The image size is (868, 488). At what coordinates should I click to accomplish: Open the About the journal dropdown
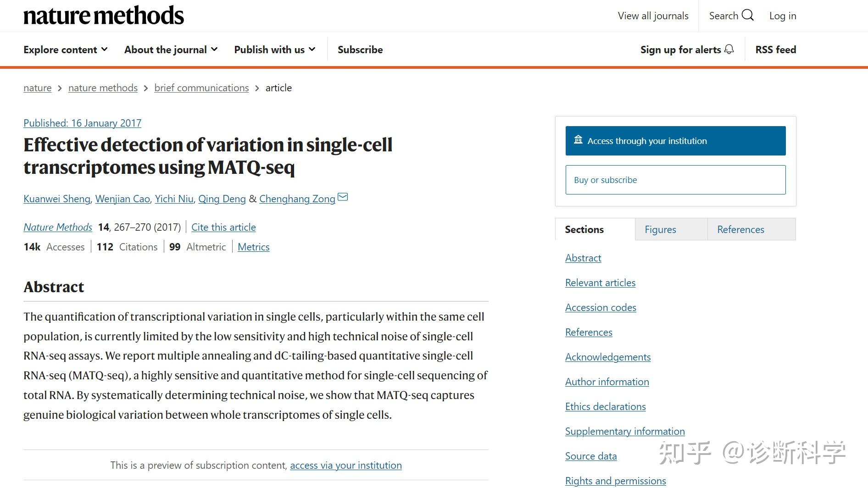(x=171, y=50)
